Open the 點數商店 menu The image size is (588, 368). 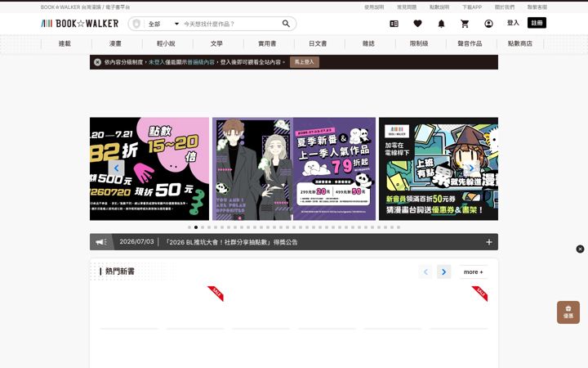click(x=519, y=43)
